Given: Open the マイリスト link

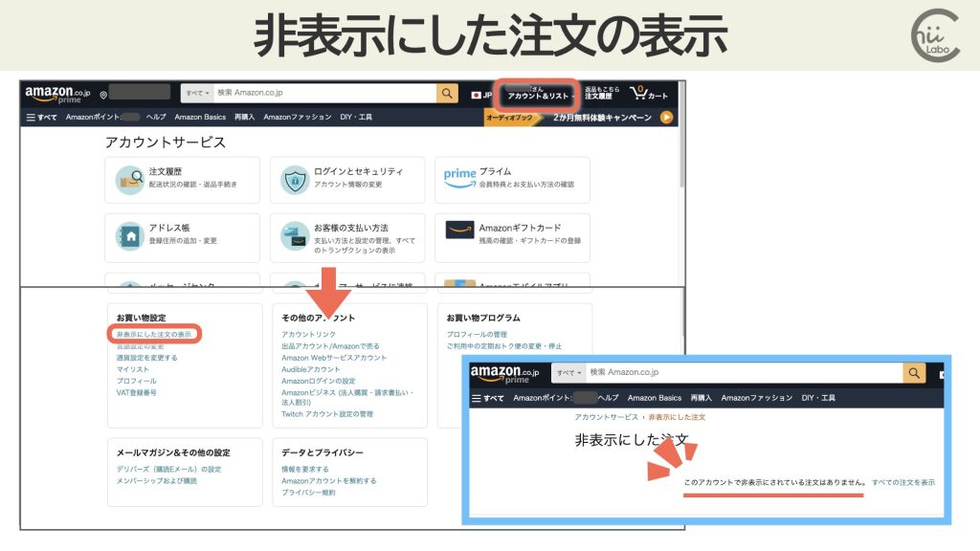Looking at the screenshot, I should tap(132, 369).
